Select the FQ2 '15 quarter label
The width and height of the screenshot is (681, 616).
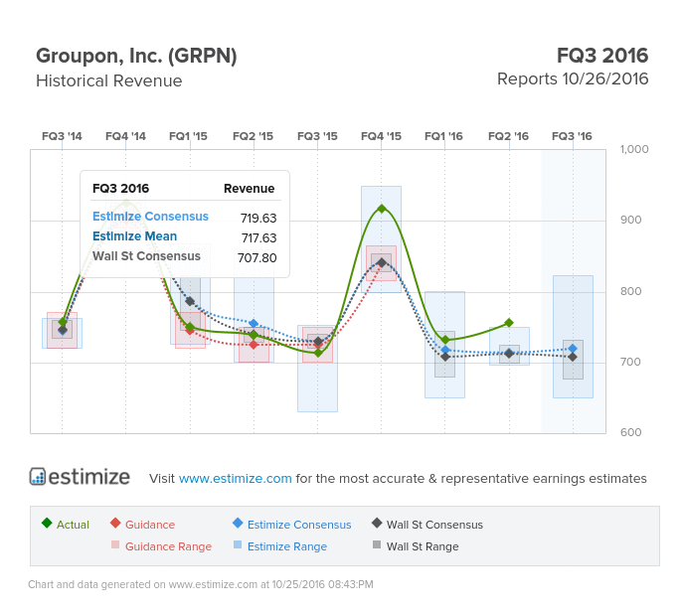pyautogui.click(x=253, y=136)
